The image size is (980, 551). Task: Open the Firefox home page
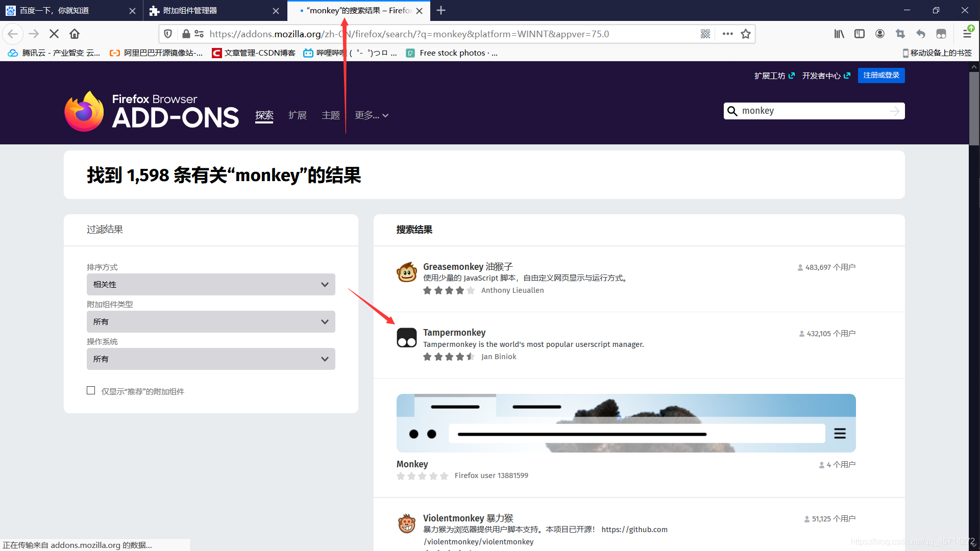tap(75, 34)
